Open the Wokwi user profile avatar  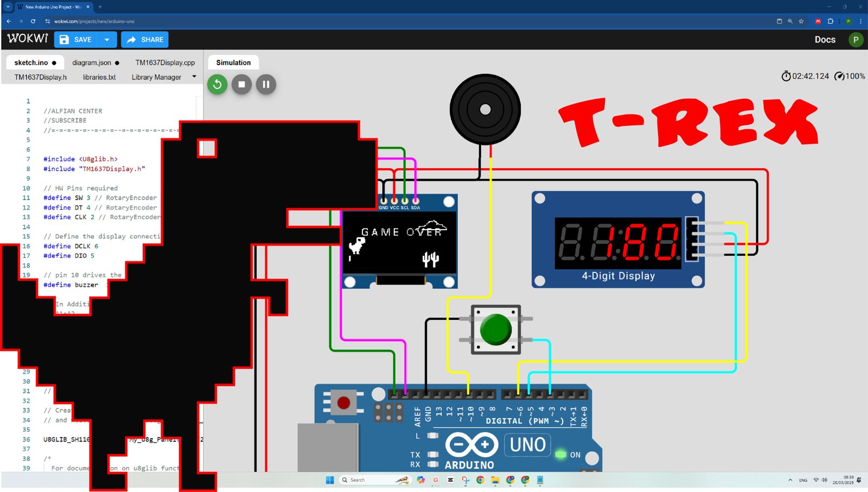[x=856, y=40]
